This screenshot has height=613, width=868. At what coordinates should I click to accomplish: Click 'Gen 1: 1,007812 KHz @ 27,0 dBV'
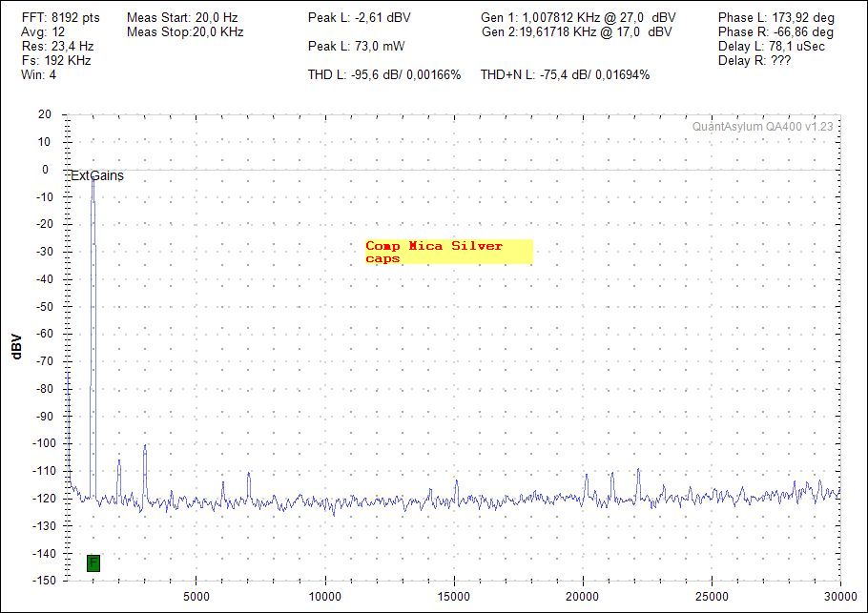578,18
